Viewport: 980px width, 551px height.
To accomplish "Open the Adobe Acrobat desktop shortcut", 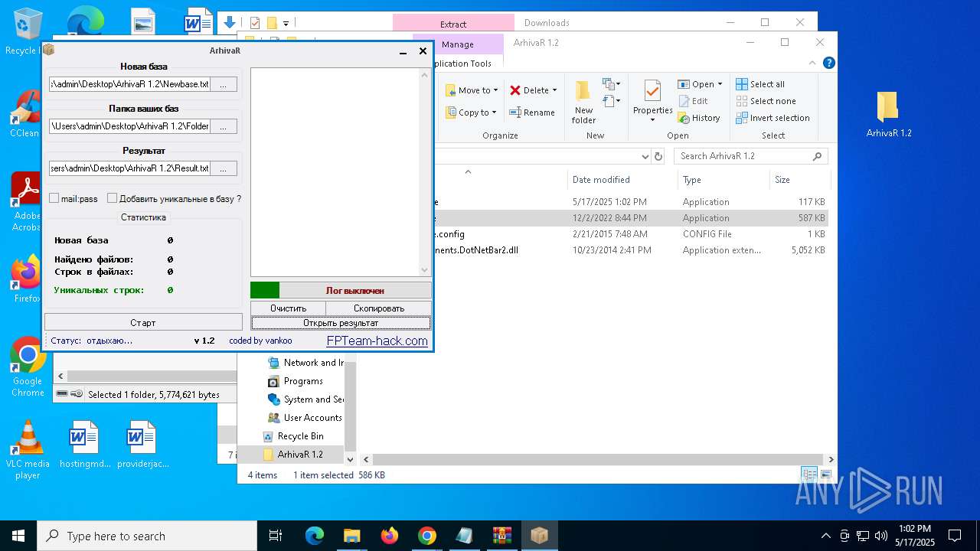I will [26, 201].
